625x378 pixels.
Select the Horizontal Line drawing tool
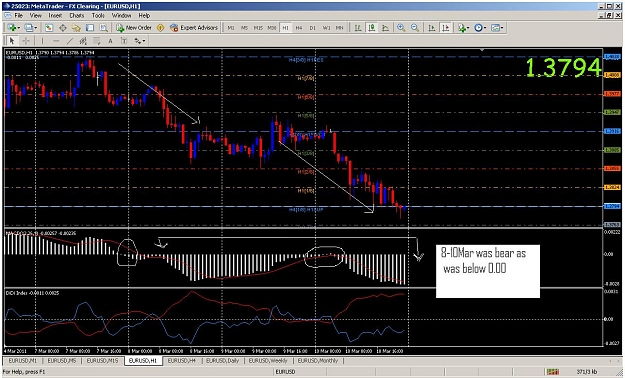[x=56, y=41]
